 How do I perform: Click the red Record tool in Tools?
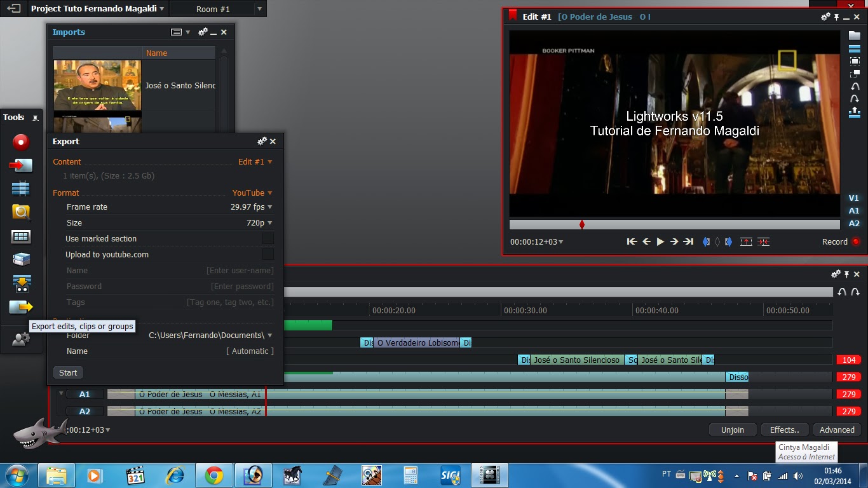[x=21, y=142]
